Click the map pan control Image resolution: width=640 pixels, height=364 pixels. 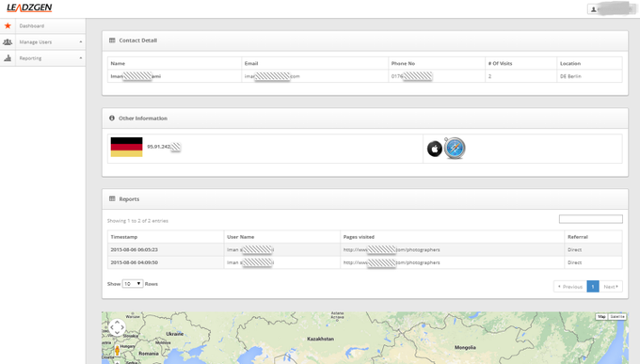(117, 327)
